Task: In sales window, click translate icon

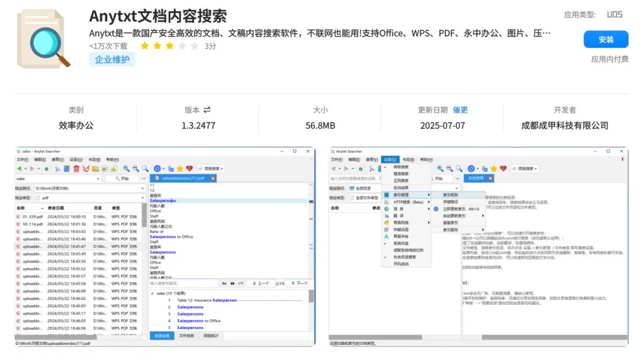Action: tap(171, 168)
